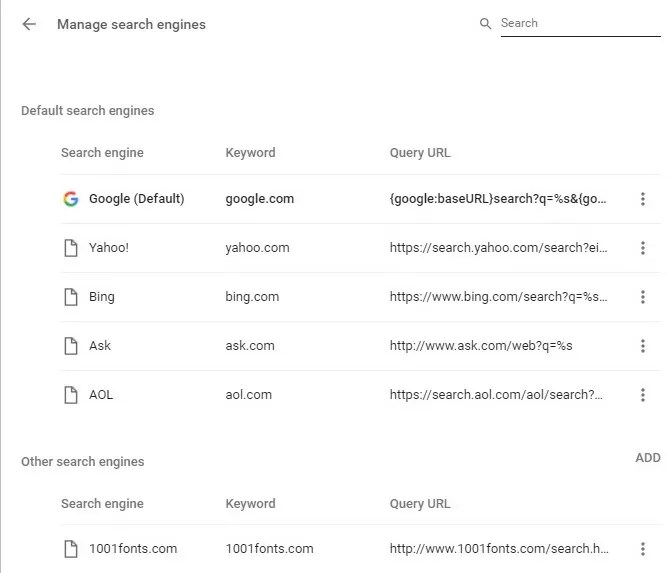Select the 1001fonts.com engine name
Viewport: 670px width, 573px height.
pos(133,549)
